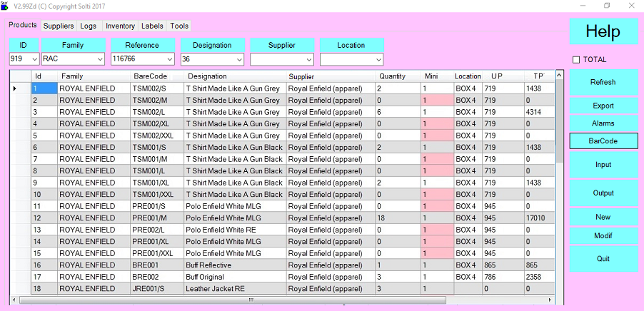Click the UP column header
The width and height of the screenshot is (644, 311).
click(x=503, y=76)
